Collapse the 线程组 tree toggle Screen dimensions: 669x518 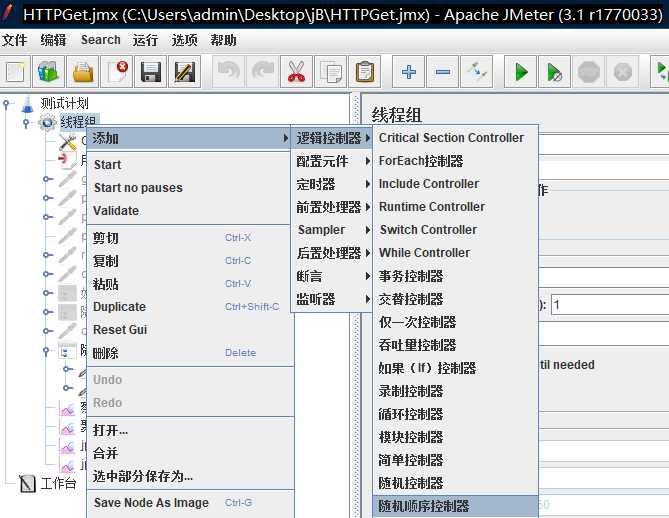[x=26, y=123]
